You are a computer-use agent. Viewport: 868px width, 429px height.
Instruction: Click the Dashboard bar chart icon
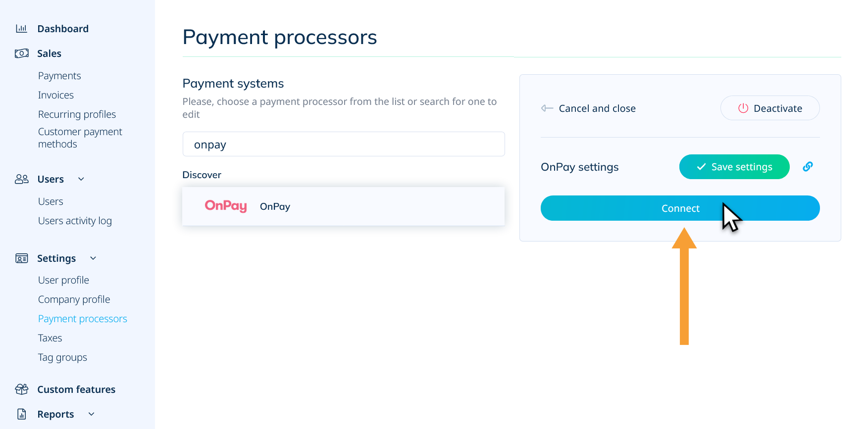click(21, 28)
